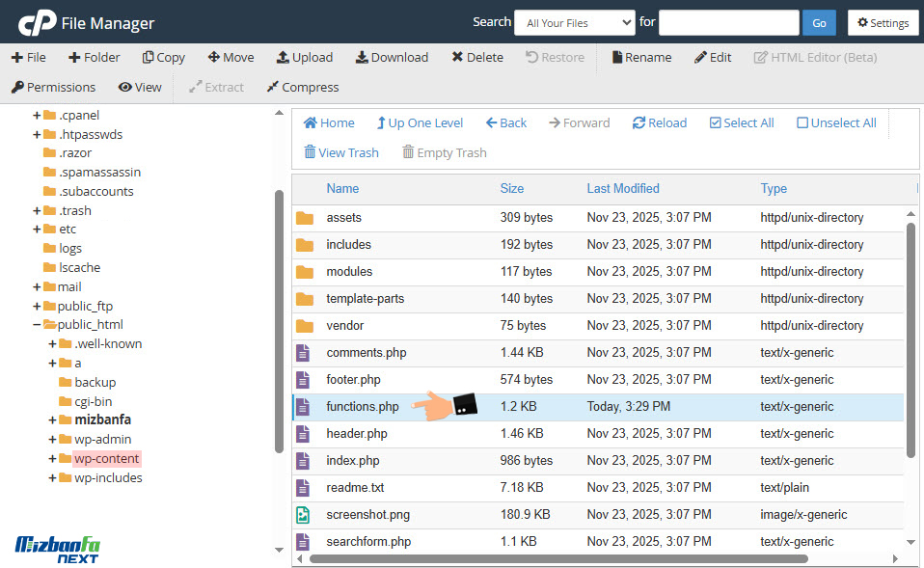The width and height of the screenshot is (924, 568).
Task: Expand the wp-content folder tree node
Action: 53,459
